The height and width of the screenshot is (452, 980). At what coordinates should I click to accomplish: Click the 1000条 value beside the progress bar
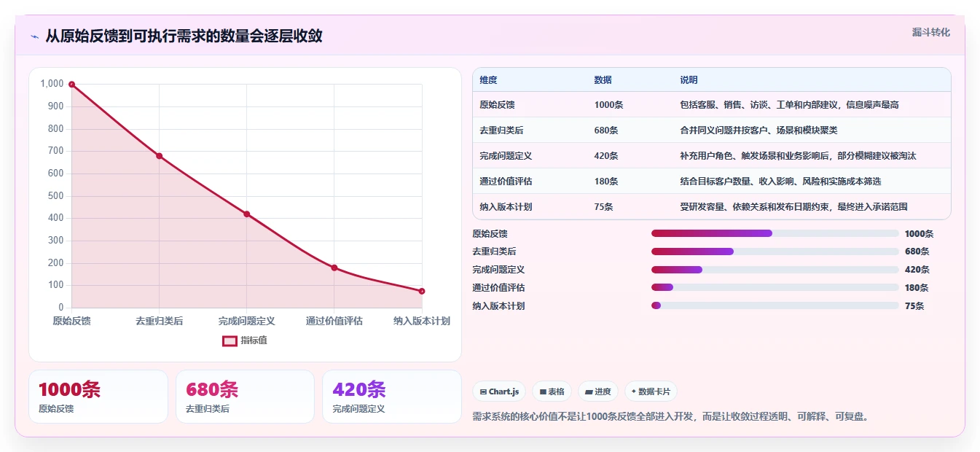pyautogui.click(x=919, y=234)
